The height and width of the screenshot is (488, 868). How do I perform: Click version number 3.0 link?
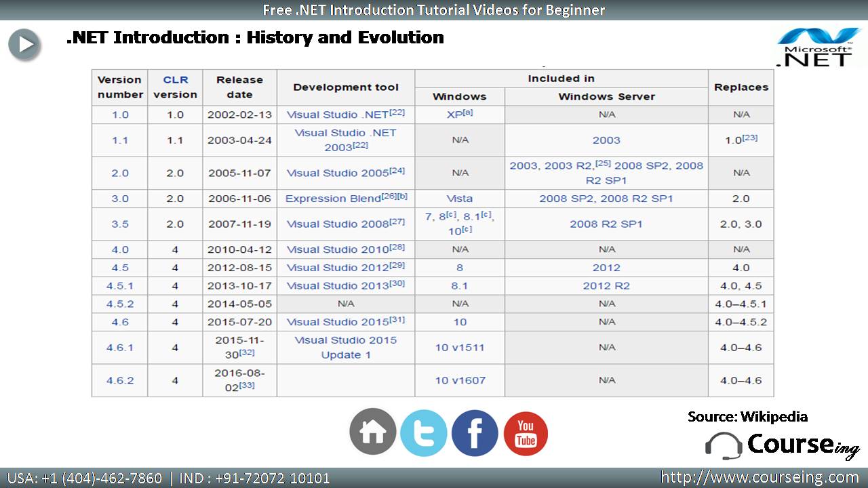pyautogui.click(x=120, y=199)
